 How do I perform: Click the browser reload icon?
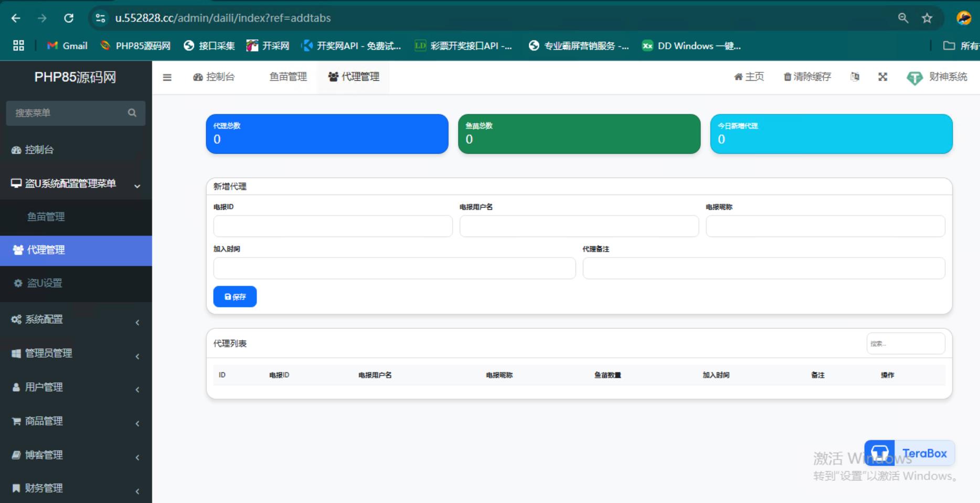tap(69, 18)
